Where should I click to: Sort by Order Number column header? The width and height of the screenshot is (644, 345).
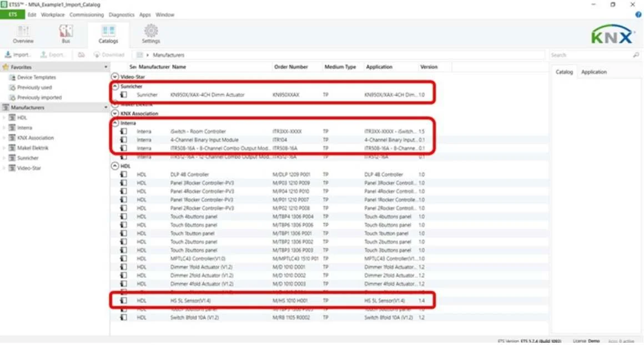291,67
